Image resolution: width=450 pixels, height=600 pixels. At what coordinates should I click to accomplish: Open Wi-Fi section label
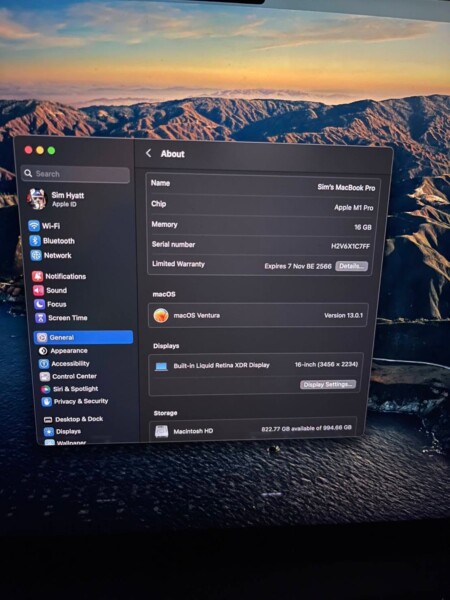51,226
